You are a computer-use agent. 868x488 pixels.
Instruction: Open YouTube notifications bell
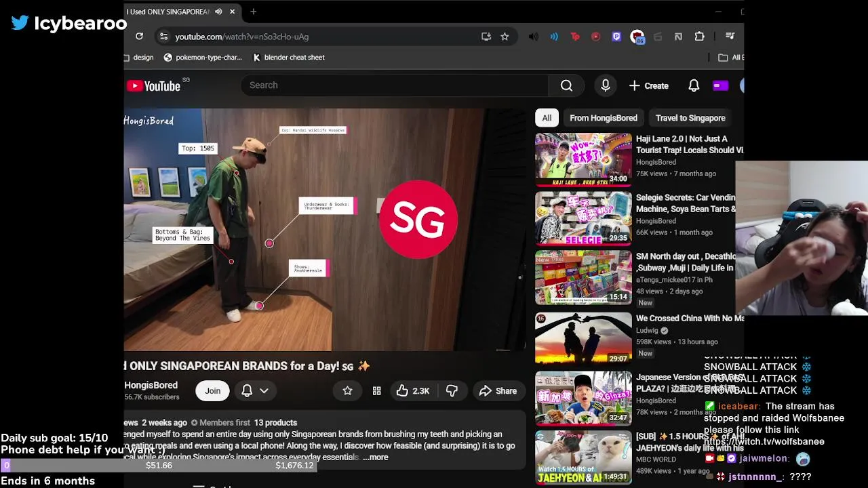click(694, 85)
